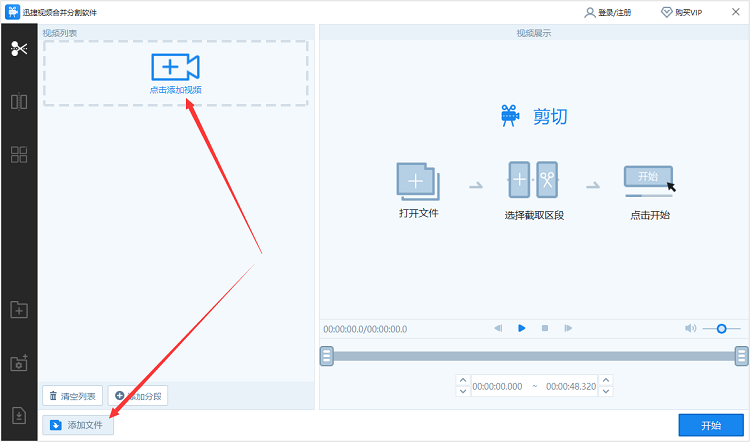Step forward to next frame

(568, 328)
